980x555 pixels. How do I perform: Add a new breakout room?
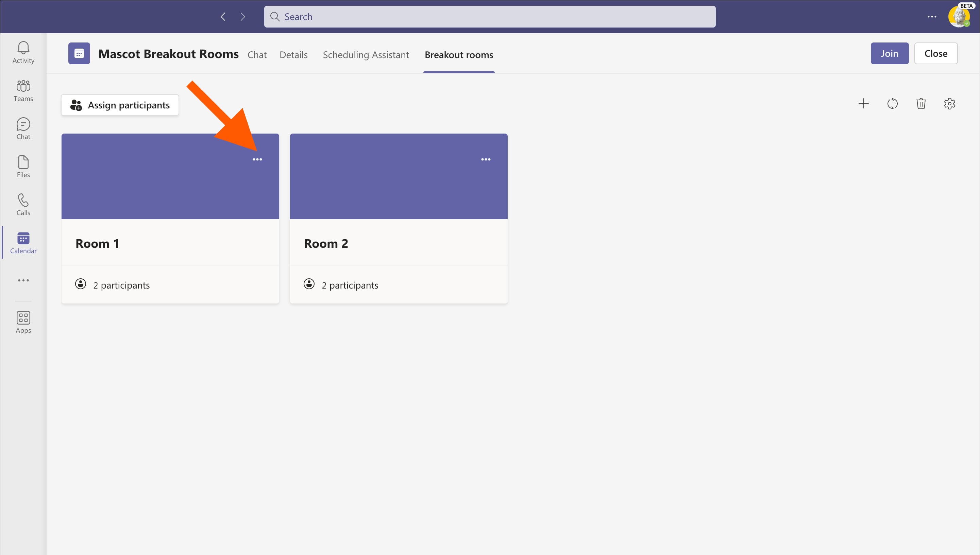pyautogui.click(x=863, y=104)
